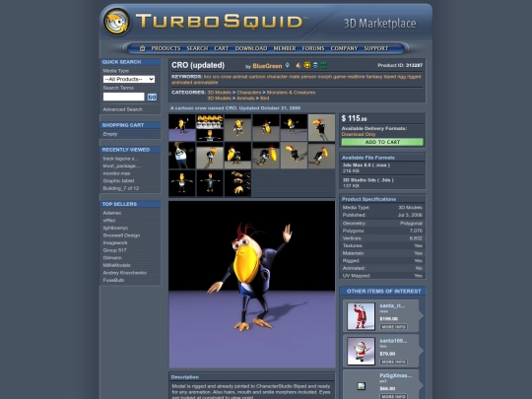Click the 'cartoon' keyword link
The width and height of the screenshot is (532, 399).
[x=256, y=77]
